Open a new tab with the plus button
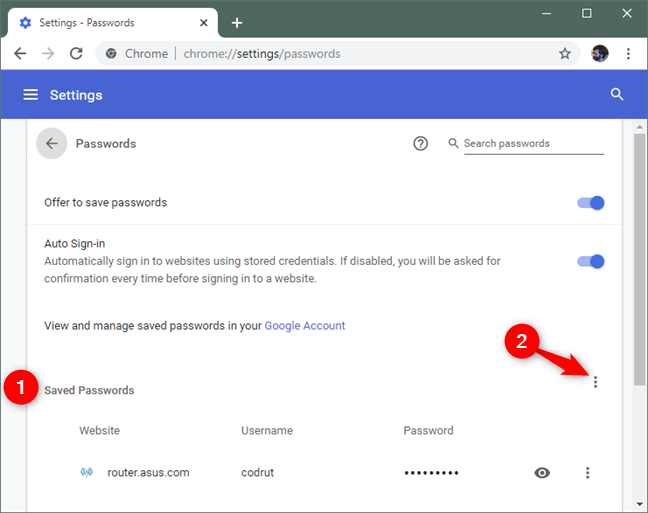The height and width of the screenshot is (513, 648). [x=237, y=22]
